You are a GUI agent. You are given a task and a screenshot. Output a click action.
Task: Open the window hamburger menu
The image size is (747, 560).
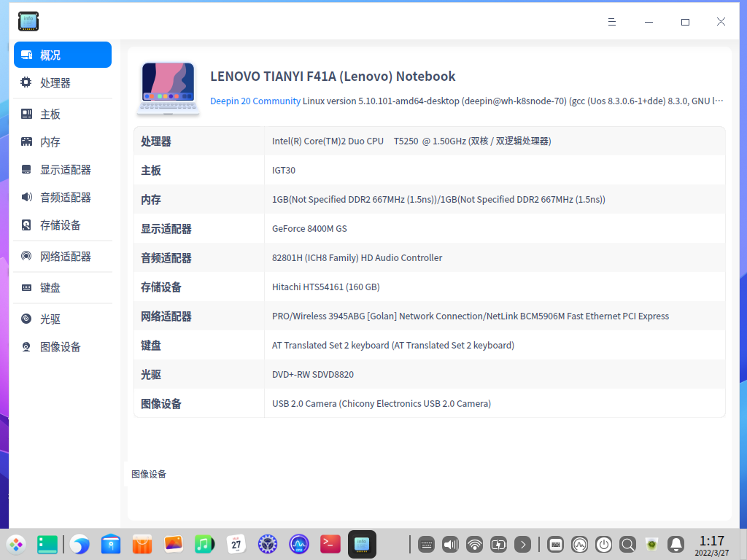click(x=611, y=22)
